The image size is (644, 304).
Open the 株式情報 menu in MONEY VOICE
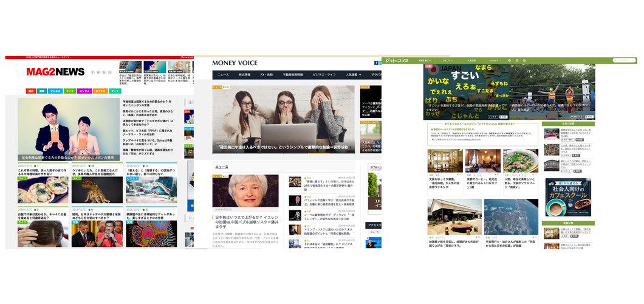245,74
